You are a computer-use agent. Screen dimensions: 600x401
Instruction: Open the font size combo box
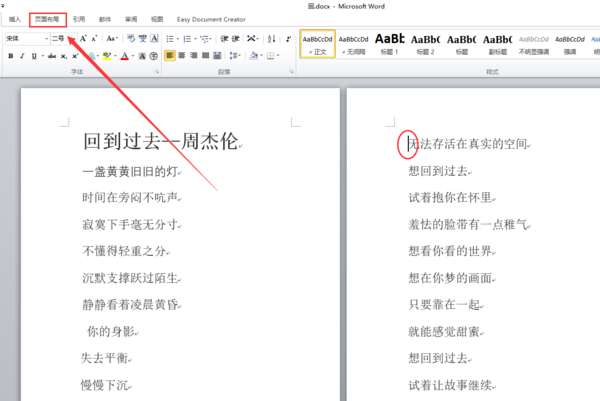[x=62, y=38]
